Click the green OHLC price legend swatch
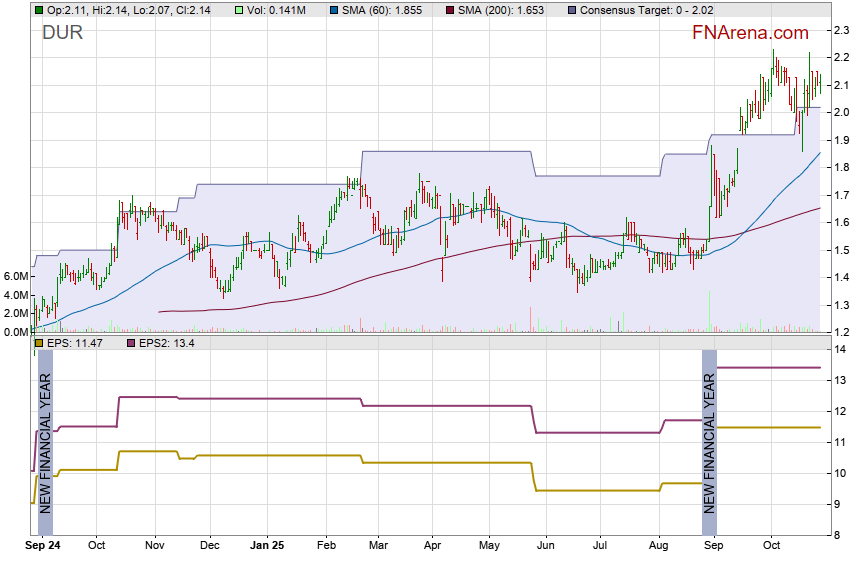The width and height of the screenshot is (859, 566). pyautogui.click(x=38, y=10)
